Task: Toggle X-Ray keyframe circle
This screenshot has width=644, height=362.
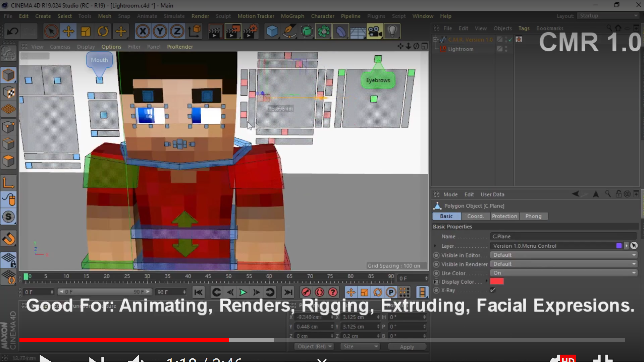Action: pos(436,290)
